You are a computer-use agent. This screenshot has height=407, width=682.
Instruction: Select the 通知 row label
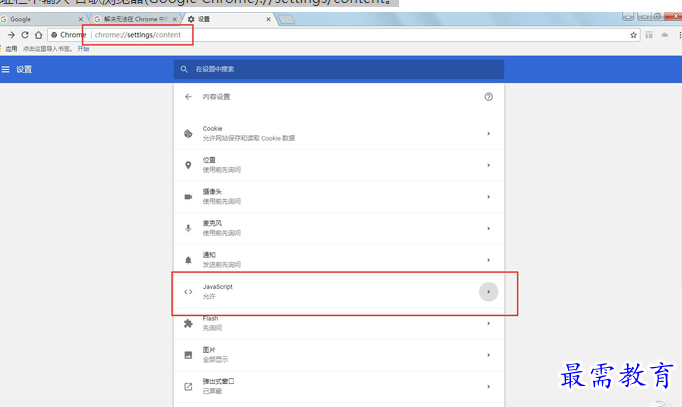(x=209, y=255)
